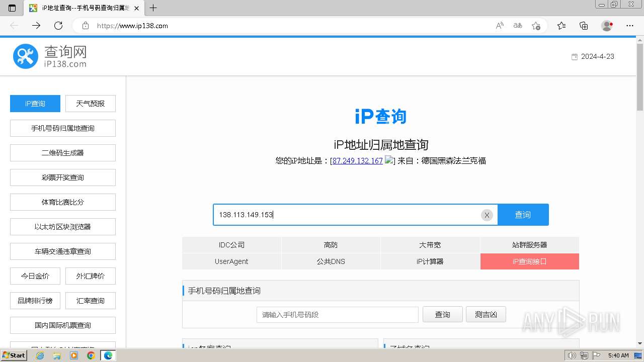
Task: Click the vertical page scrollbar thumb
Action: tap(640, 78)
